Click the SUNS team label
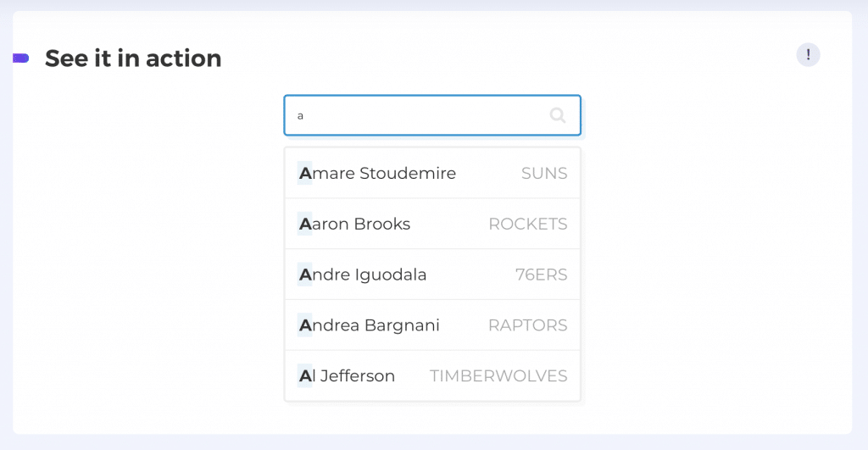The width and height of the screenshot is (868, 450). pyautogui.click(x=544, y=173)
